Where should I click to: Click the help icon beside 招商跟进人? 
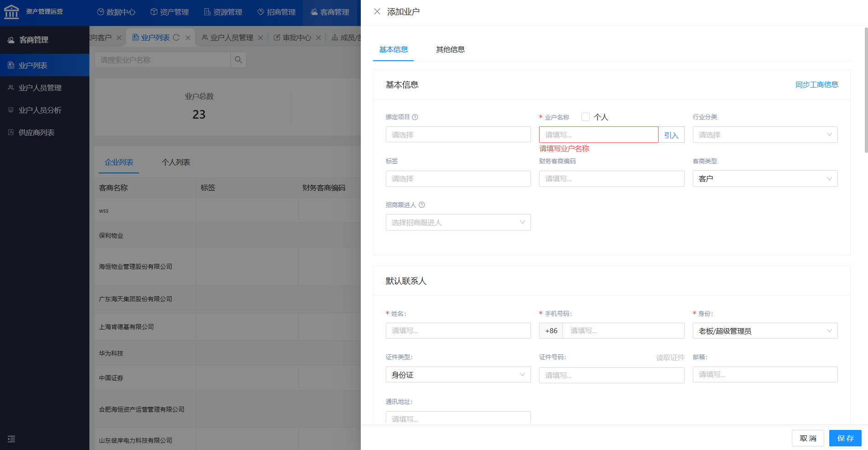coord(422,205)
